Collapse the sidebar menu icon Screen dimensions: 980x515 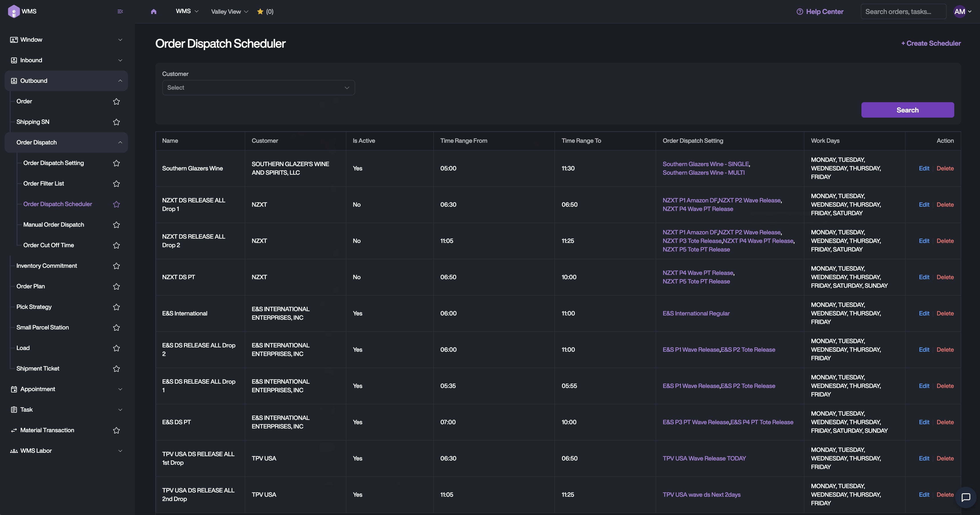point(120,11)
